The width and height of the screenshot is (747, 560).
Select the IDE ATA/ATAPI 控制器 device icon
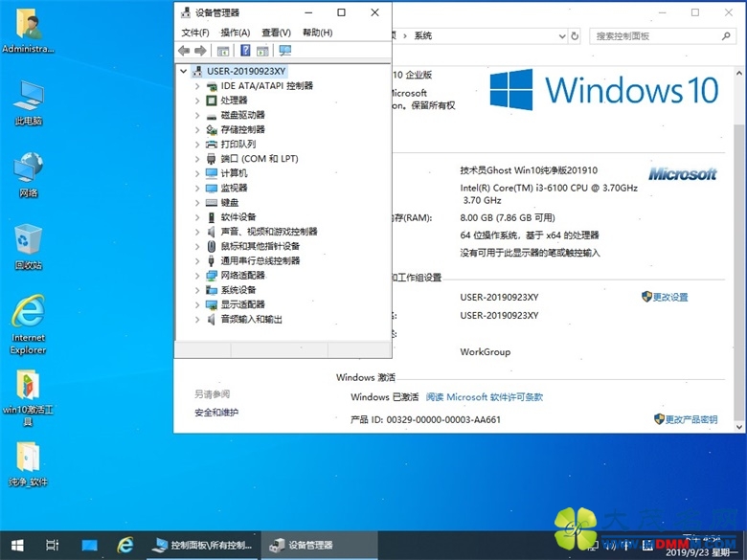tap(212, 86)
